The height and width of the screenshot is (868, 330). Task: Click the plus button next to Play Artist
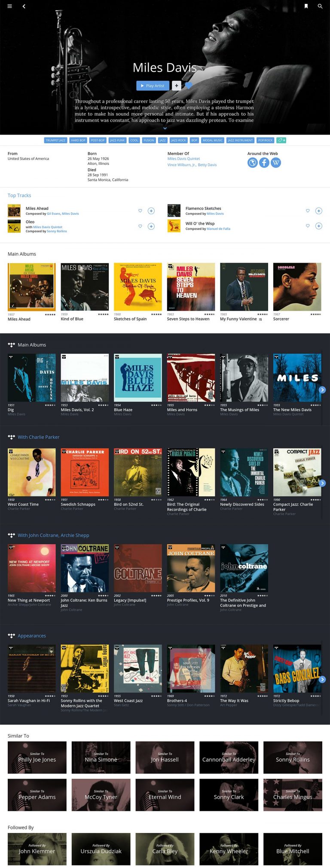(176, 86)
